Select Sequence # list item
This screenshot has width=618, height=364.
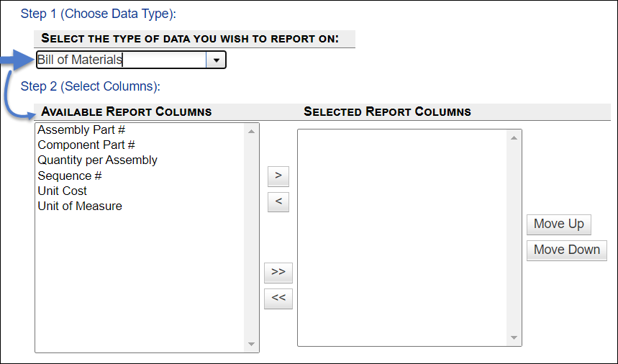pos(69,176)
